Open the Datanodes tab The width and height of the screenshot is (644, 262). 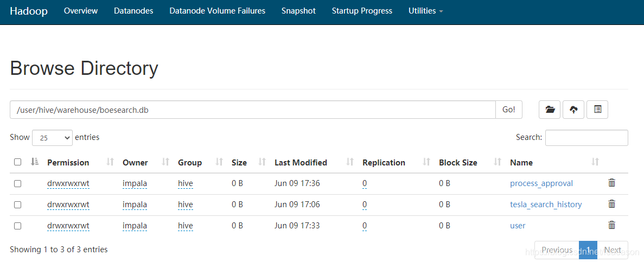(133, 11)
